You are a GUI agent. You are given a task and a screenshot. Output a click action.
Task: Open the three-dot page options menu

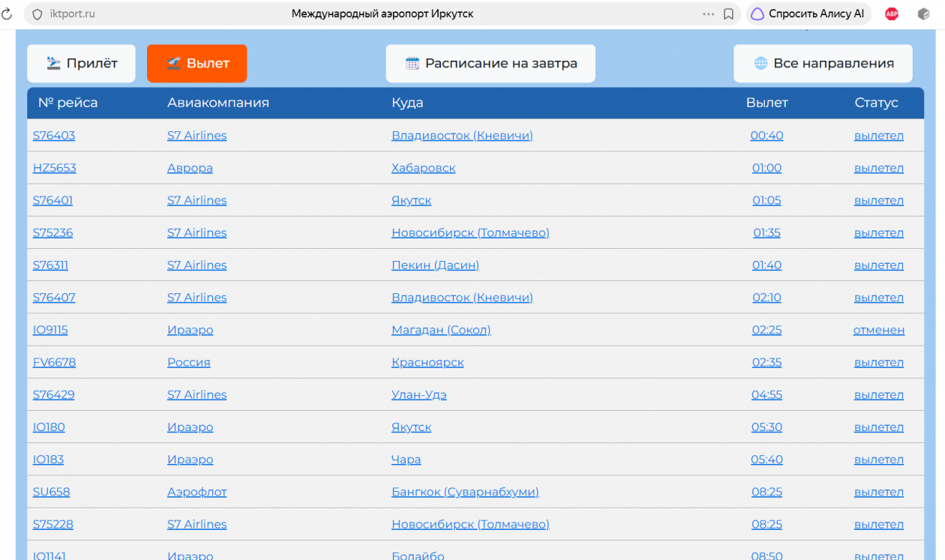[709, 14]
